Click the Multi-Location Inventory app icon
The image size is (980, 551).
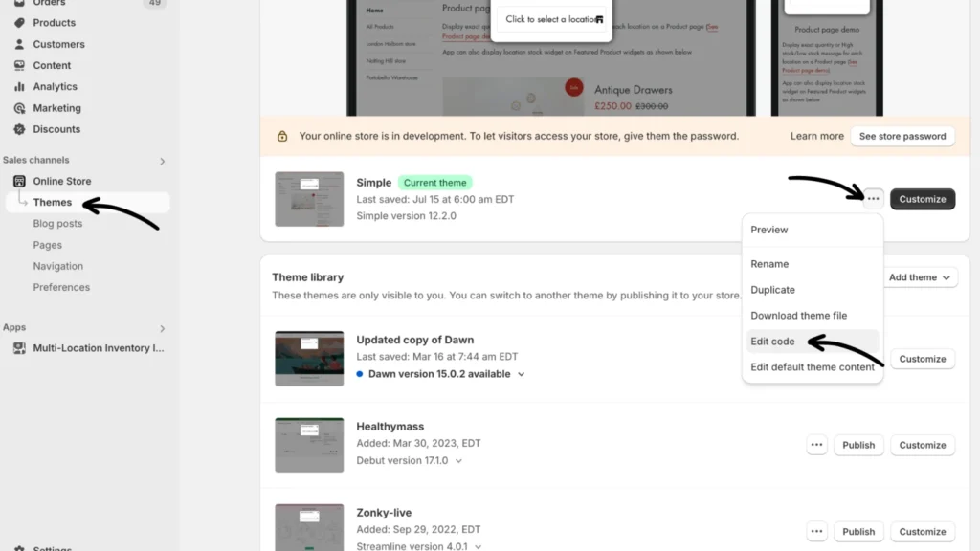point(19,348)
